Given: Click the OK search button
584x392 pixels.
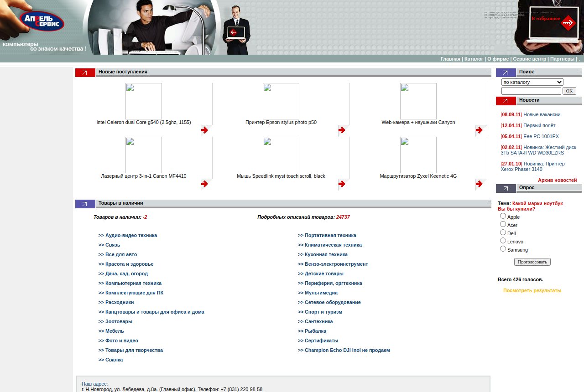Looking at the screenshot, I should click(569, 91).
